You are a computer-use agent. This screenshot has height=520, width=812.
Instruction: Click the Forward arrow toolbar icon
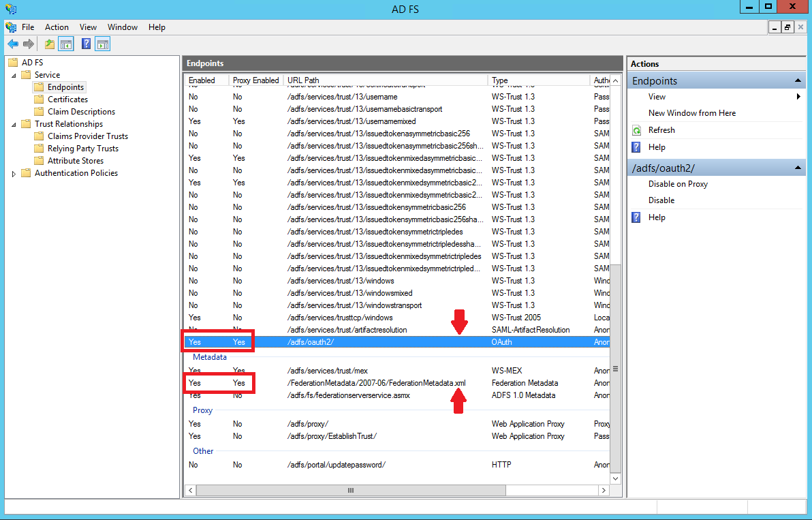point(29,44)
